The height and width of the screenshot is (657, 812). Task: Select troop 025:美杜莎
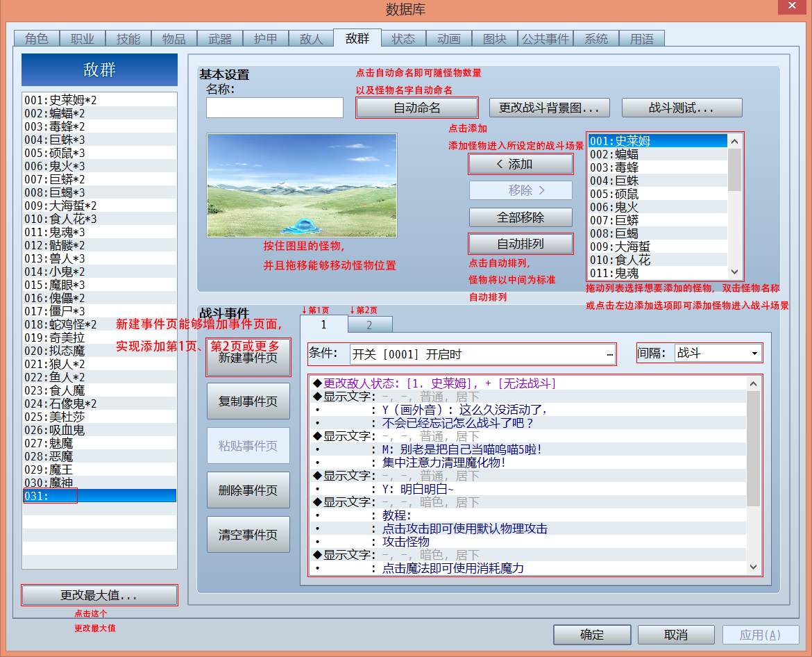(x=99, y=417)
